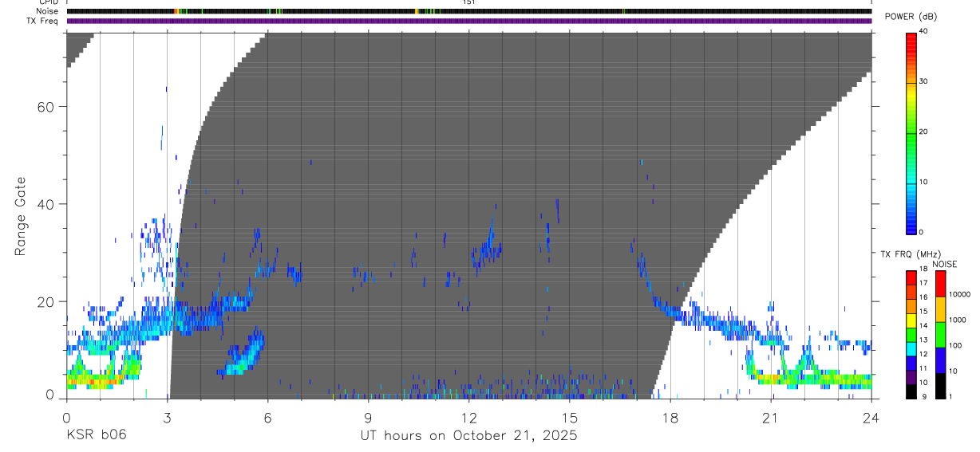
Task: Click the TX FRQ color scale bar
Action: point(911,335)
